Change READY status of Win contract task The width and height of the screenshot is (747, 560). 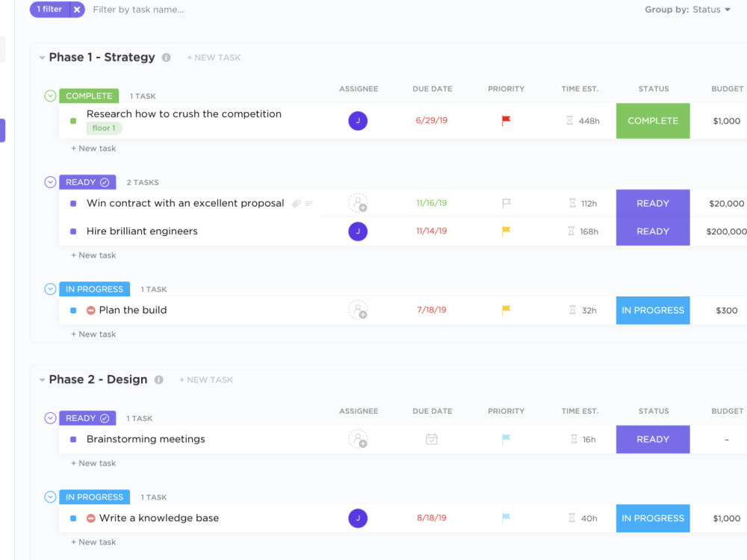pos(653,203)
